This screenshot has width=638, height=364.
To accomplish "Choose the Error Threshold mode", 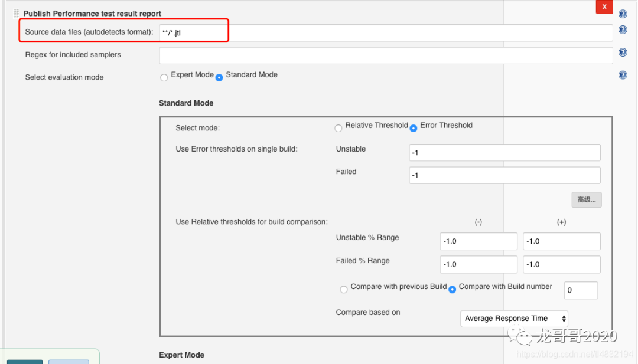I will (414, 128).
